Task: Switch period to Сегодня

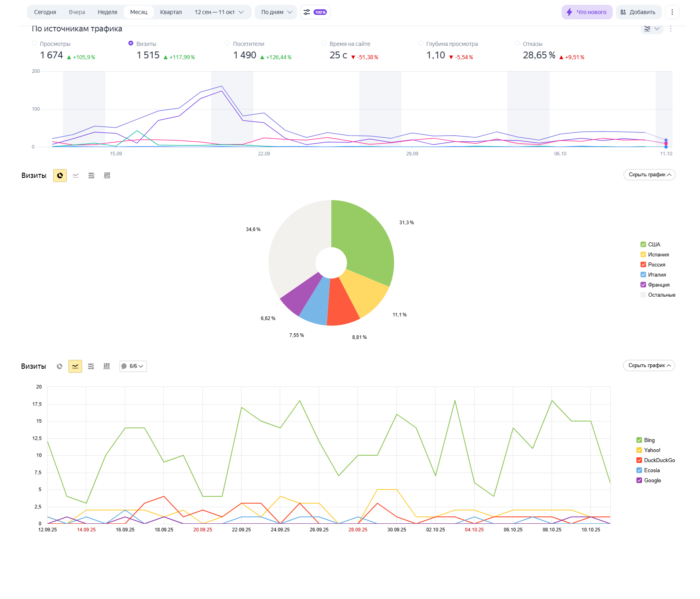Action: 45,12
